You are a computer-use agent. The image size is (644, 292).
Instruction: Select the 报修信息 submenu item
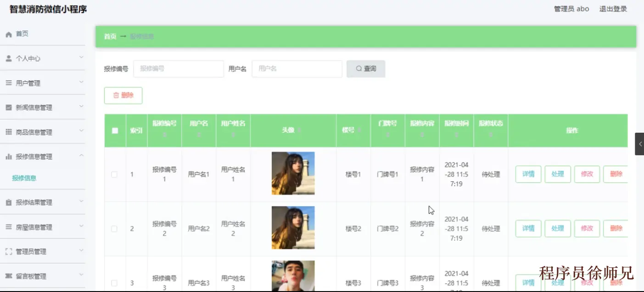(x=24, y=178)
